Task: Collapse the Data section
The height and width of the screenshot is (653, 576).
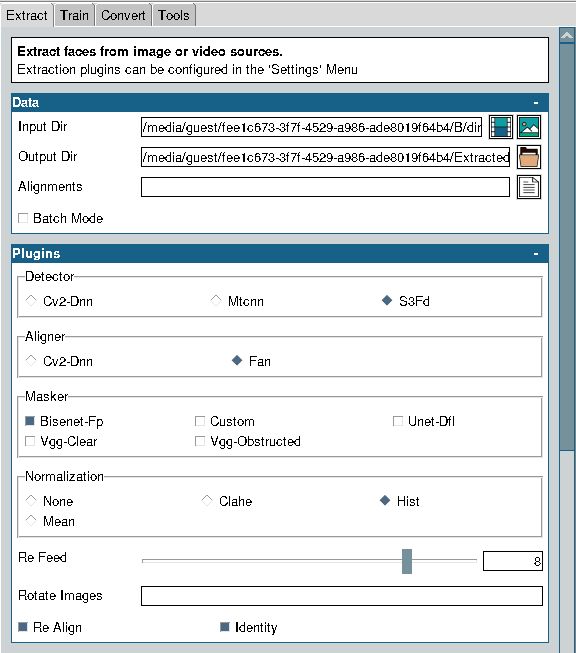Action: (x=536, y=102)
